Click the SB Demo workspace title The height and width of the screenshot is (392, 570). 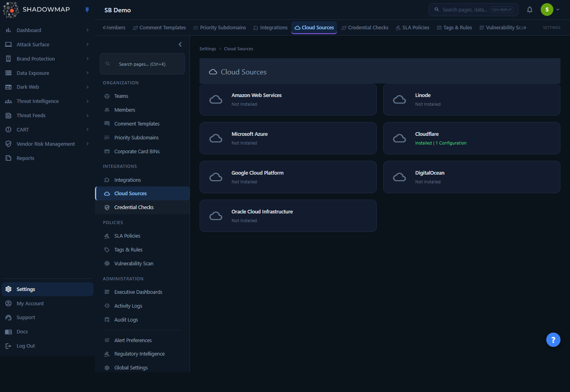118,10
